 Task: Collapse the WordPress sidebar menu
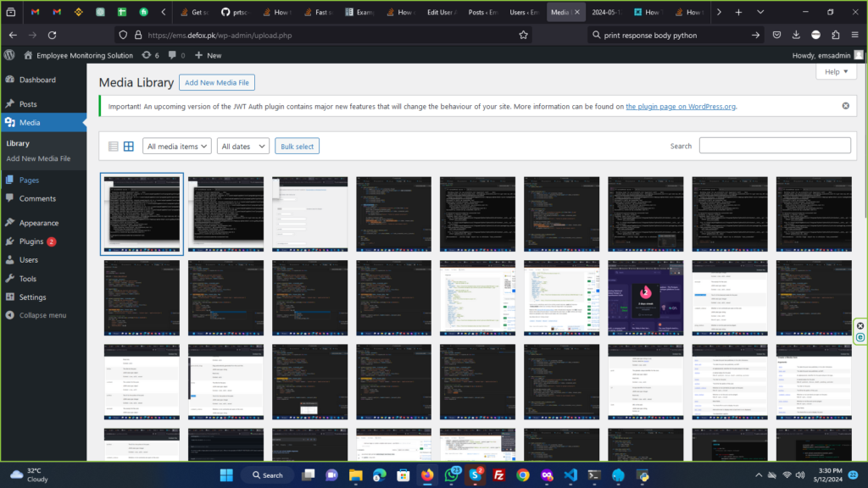tap(42, 315)
